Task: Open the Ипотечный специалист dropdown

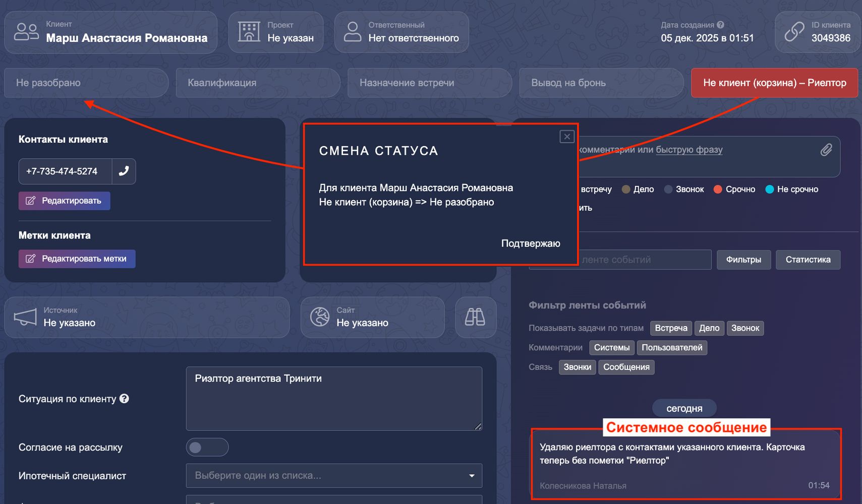Action: pos(334,476)
